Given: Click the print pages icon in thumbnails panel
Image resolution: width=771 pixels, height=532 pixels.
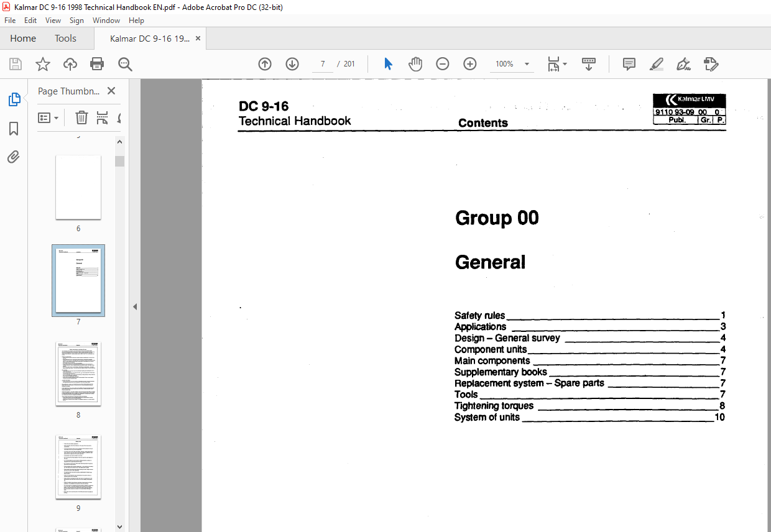Looking at the screenshot, I should coord(103,117).
